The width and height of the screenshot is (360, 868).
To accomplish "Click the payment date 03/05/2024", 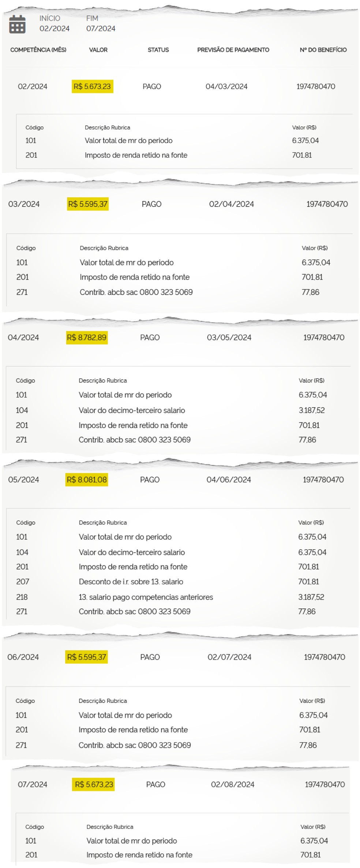I will pos(229,337).
